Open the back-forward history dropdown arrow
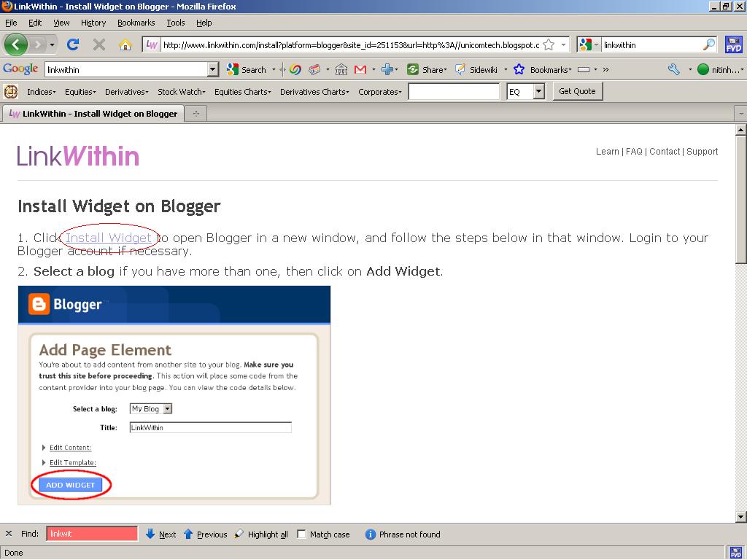The width and height of the screenshot is (747, 560). coord(52,45)
